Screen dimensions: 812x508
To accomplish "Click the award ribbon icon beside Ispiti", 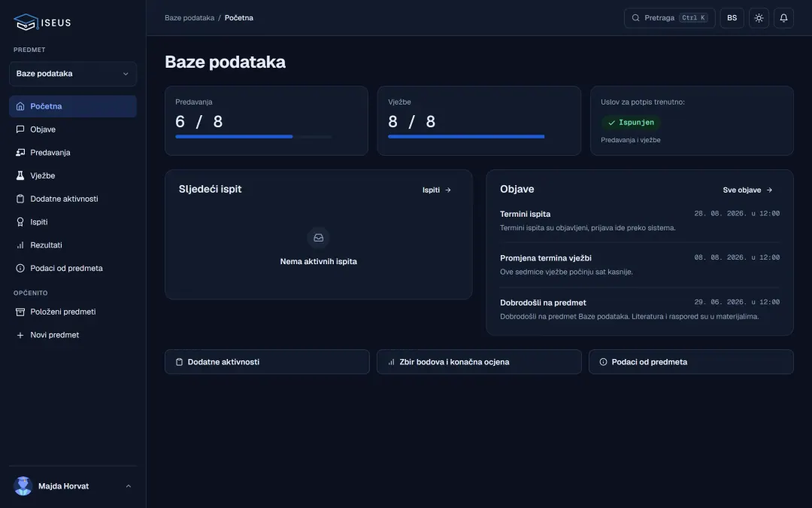I will pos(20,222).
